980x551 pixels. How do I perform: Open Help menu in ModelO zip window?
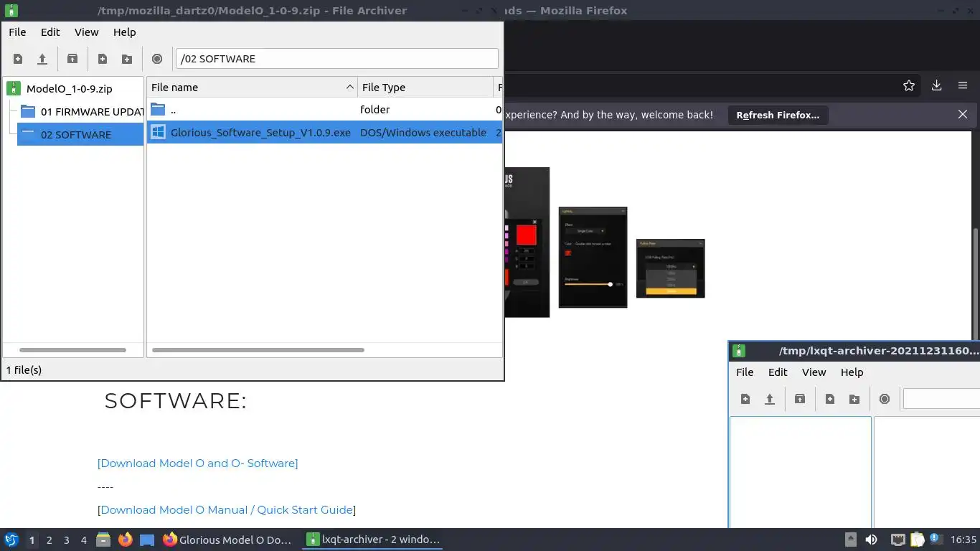tap(124, 32)
